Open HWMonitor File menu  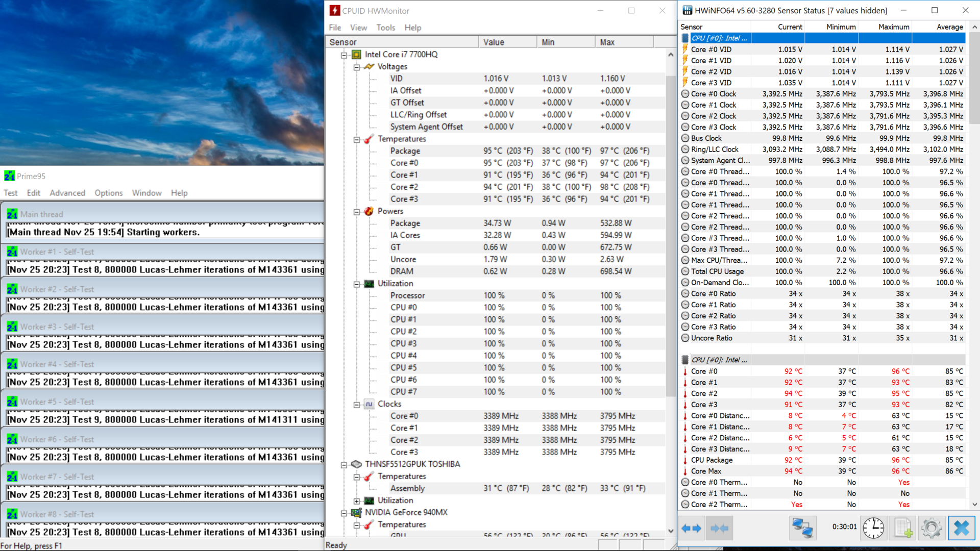(x=335, y=28)
